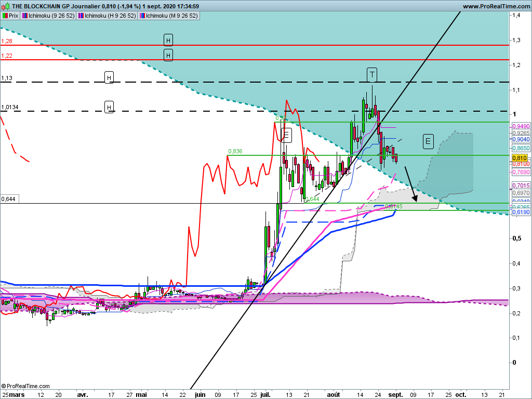Screen dimensions: 532x399
Task: Click the sept. label on the date axis
Action: [x=395, y=395]
